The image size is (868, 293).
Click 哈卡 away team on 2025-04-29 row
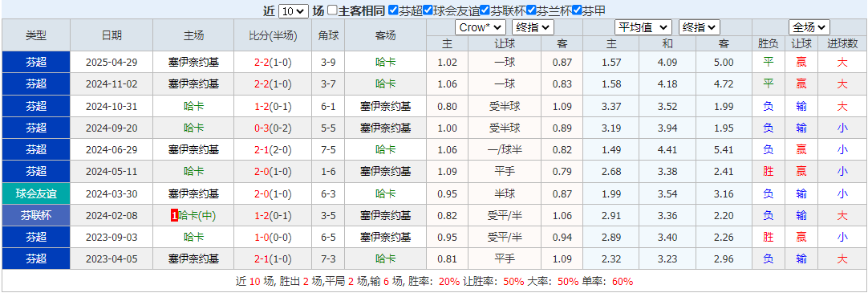[x=385, y=63]
